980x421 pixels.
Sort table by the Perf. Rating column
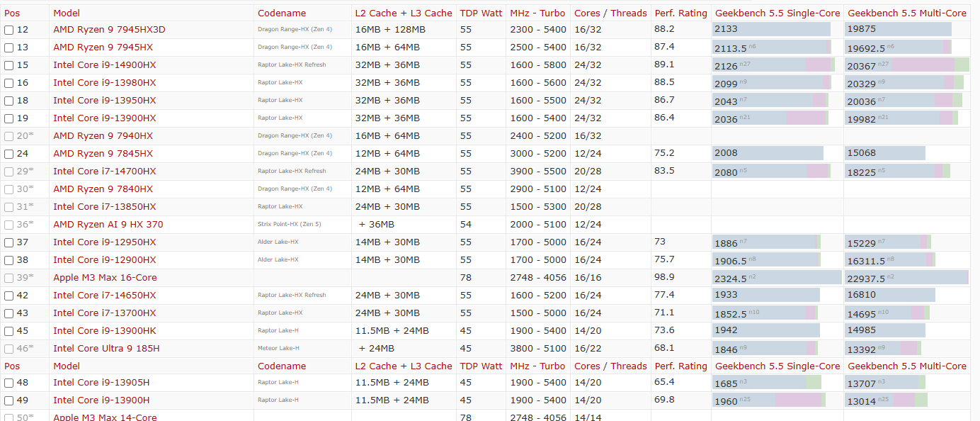680,12
